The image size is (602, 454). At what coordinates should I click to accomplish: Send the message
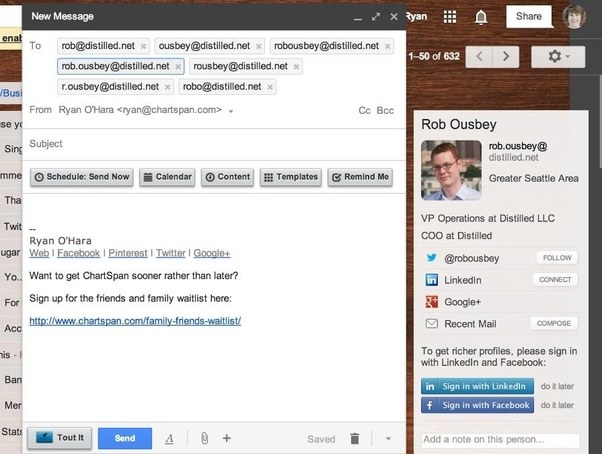coord(125,438)
